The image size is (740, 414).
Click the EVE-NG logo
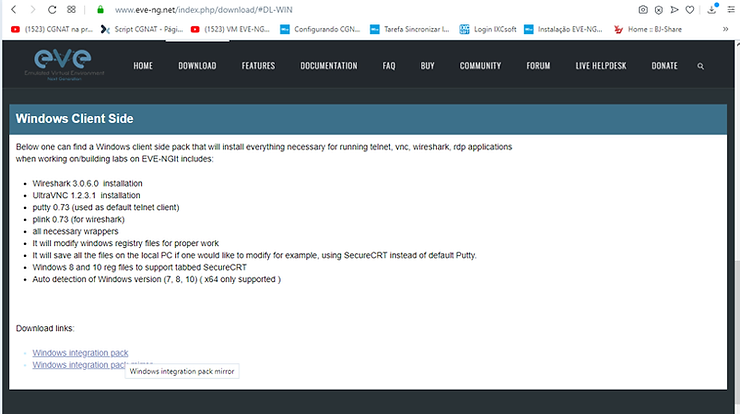click(x=64, y=65)
